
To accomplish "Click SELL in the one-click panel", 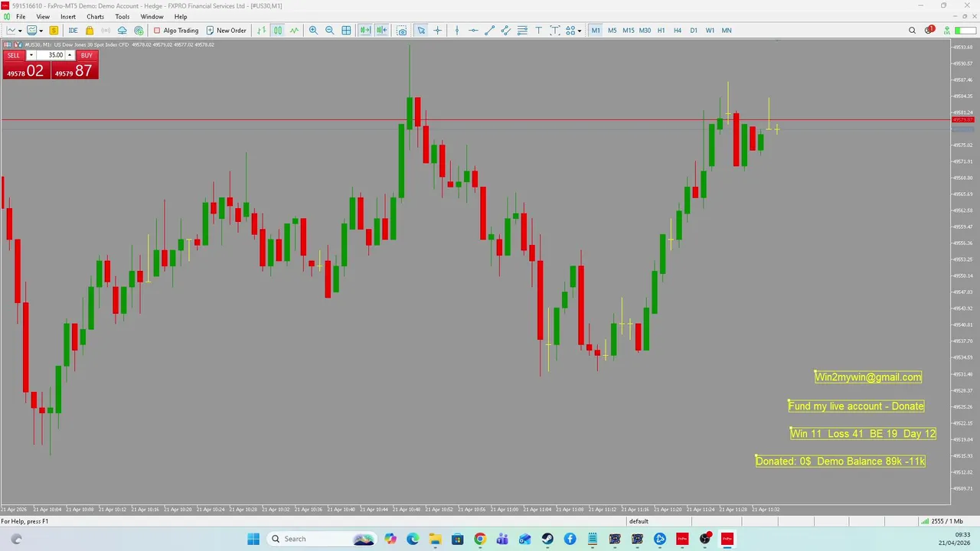I will (14, 55).
